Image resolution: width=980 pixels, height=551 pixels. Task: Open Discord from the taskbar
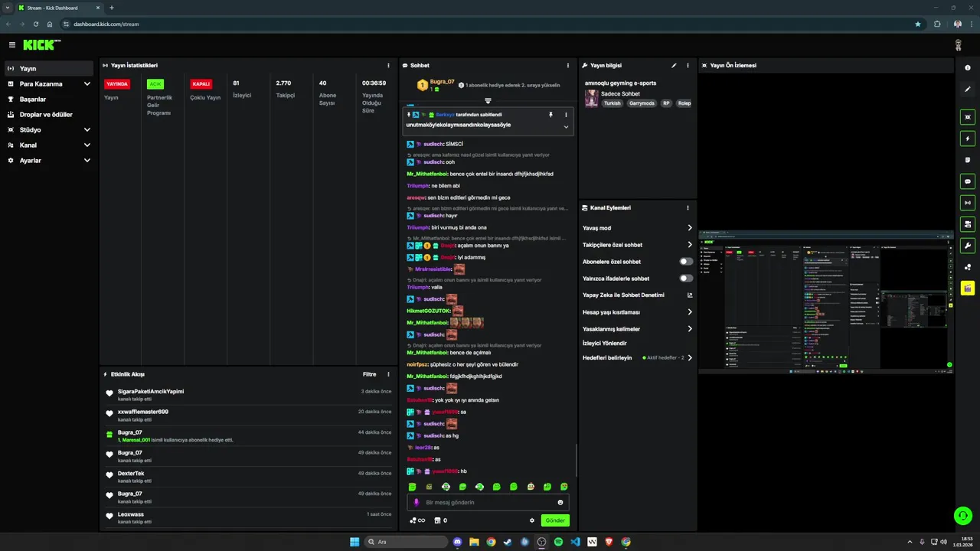pyautogui.click(x=457, y=542)
